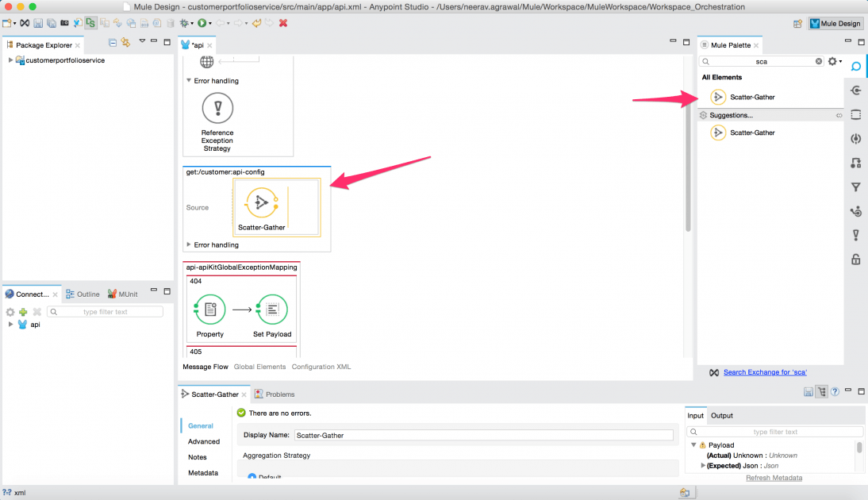Screen dimensions: 868x500
Task: Click the Search Exchange for 'sca' link
Action: tap(765, 371)
